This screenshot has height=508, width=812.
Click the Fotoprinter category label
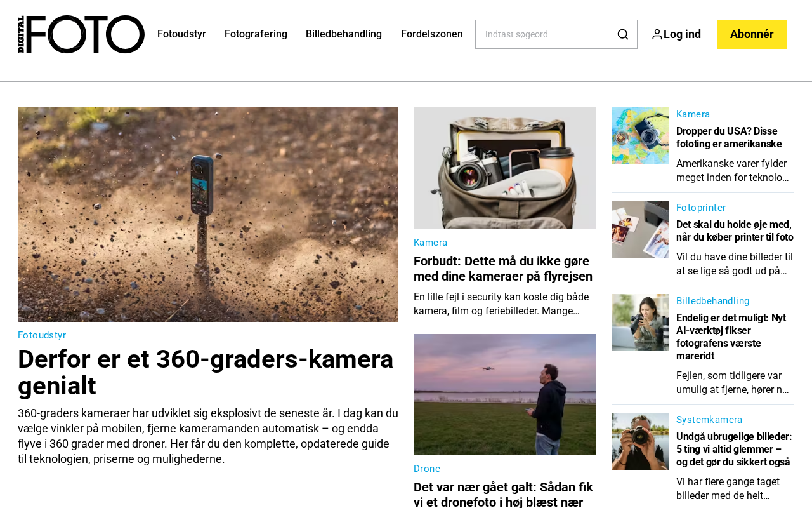[701, 208]
